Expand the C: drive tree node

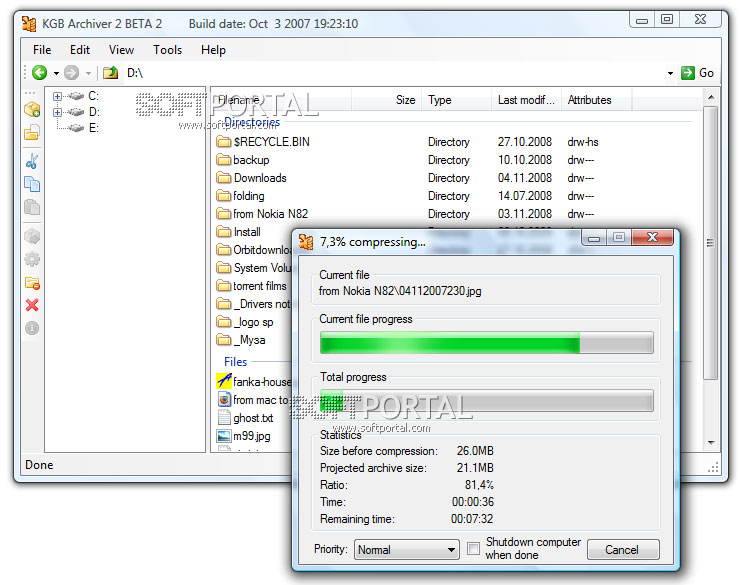(x=57, y=96)
